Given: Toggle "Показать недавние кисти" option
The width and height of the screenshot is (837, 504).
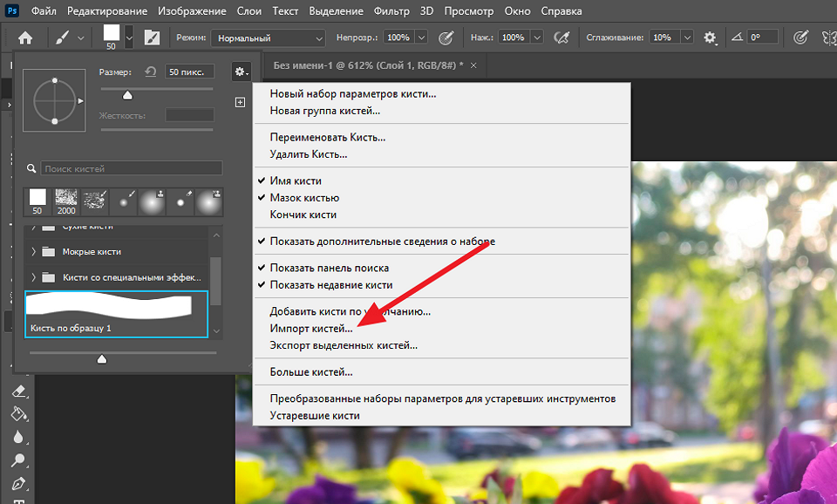Looking at the screenshot, I should click(330, 284).
